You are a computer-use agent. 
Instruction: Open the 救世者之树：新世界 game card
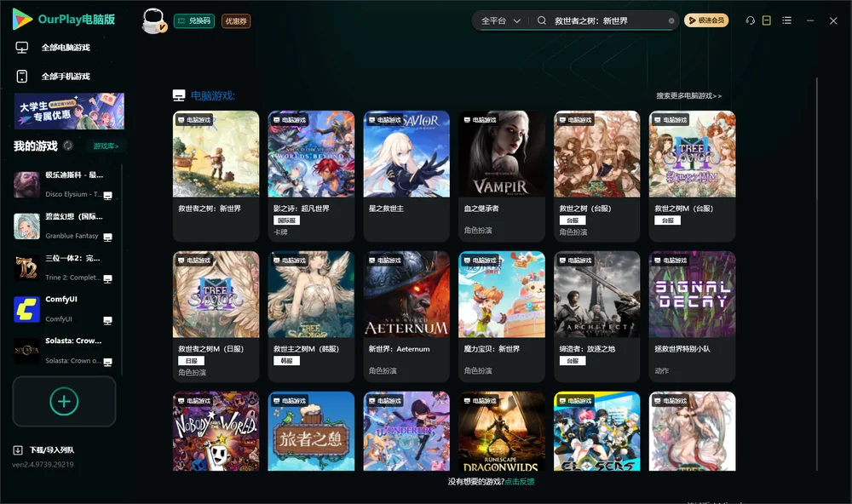click(216, 176)
